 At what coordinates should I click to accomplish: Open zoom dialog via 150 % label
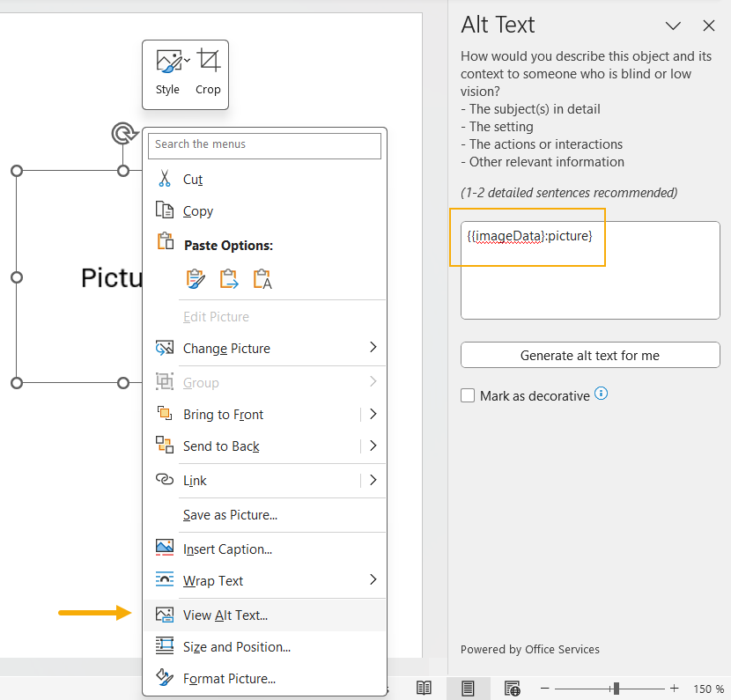[708, 689]
